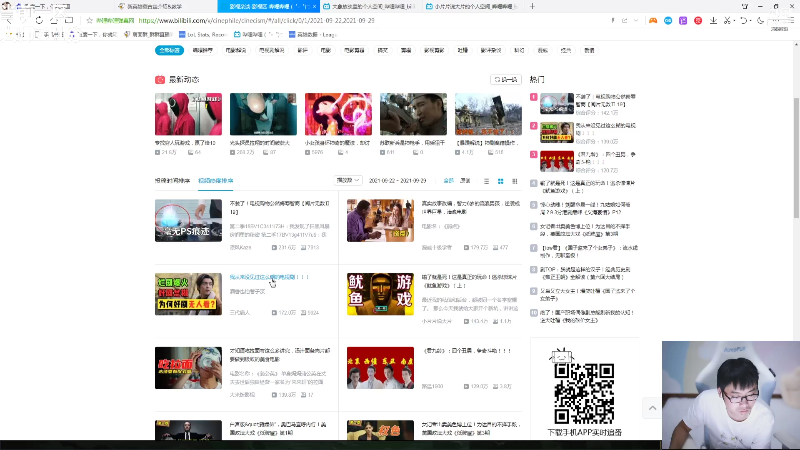Select 全部 filter beside date range

click(x=448, y=181)
